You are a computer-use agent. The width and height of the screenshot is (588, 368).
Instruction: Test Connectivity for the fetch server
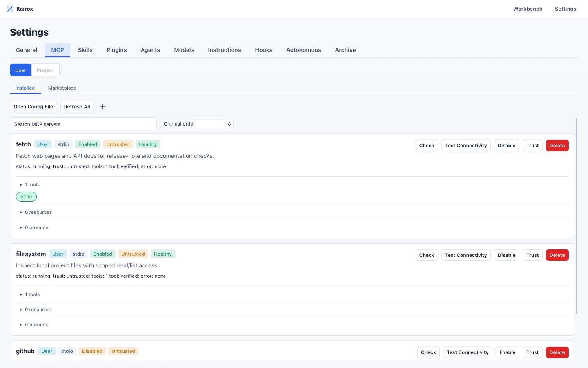point(466,146)
